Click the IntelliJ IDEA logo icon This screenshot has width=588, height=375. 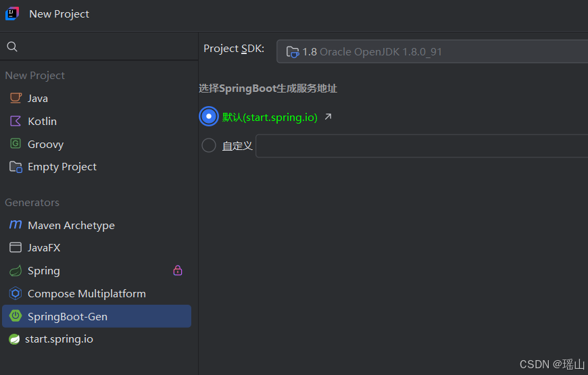click(x=12, y=14)
